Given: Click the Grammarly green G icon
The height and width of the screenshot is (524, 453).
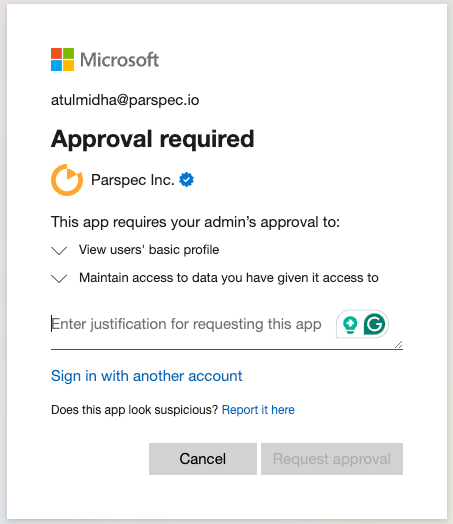Looking at the screenshot, I should pos(374,324).
